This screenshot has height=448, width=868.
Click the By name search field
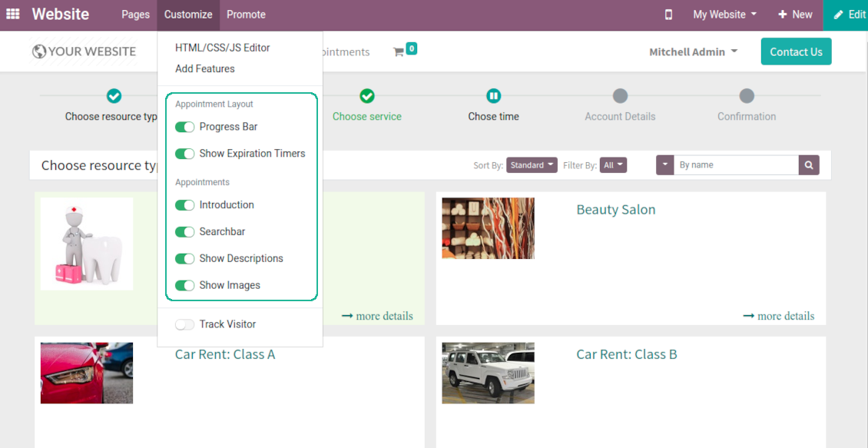tap(736, 165)
